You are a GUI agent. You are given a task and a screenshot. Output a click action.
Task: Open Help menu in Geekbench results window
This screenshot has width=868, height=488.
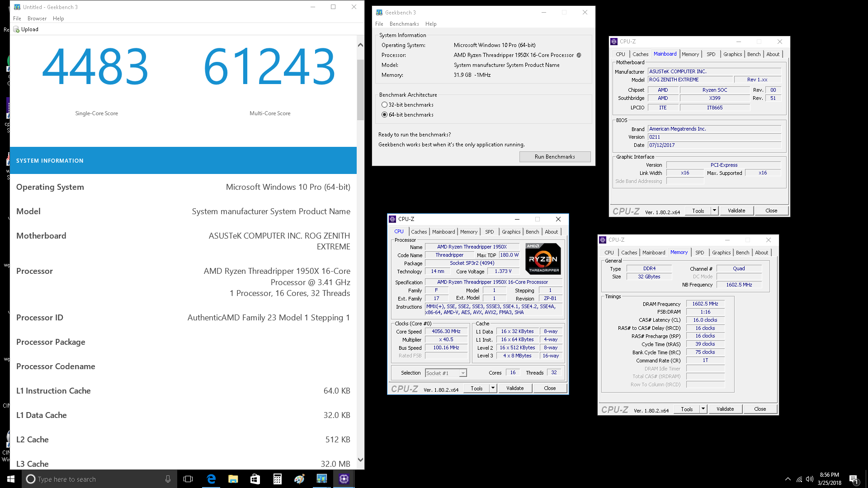58,19
